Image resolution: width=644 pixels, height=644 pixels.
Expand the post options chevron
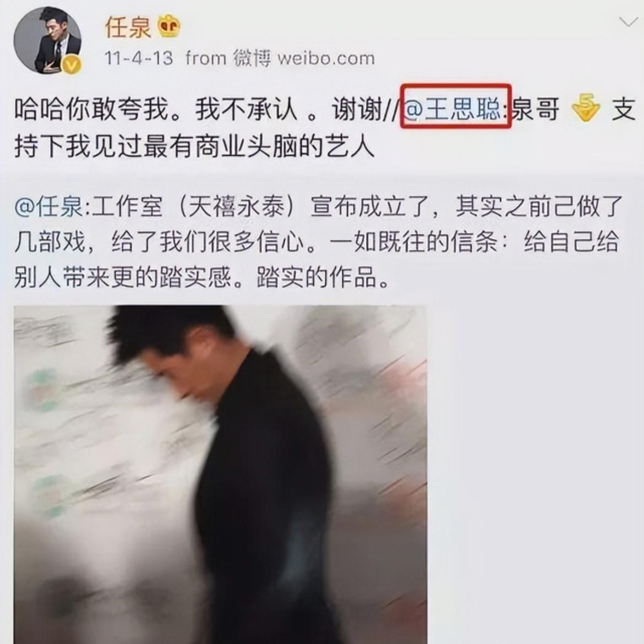pyautogui.click(x=628, y=21)
